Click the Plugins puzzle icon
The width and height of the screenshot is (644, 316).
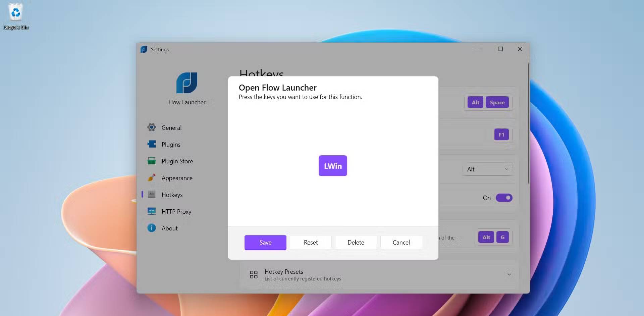pyautogui.click(x=152, y=144)
